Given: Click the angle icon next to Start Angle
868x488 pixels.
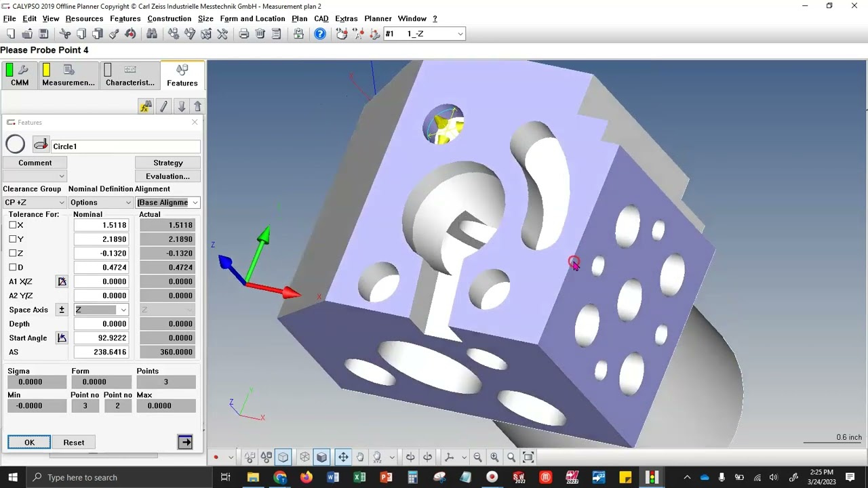Looking at the screenshot, I should tap(62, 338).
